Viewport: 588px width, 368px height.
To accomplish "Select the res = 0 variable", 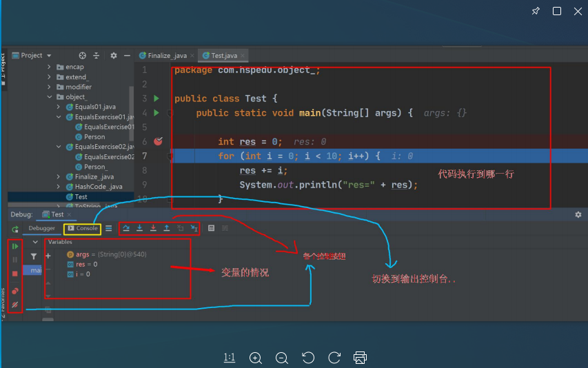I will pyautogui.click(x=83, y=264).
